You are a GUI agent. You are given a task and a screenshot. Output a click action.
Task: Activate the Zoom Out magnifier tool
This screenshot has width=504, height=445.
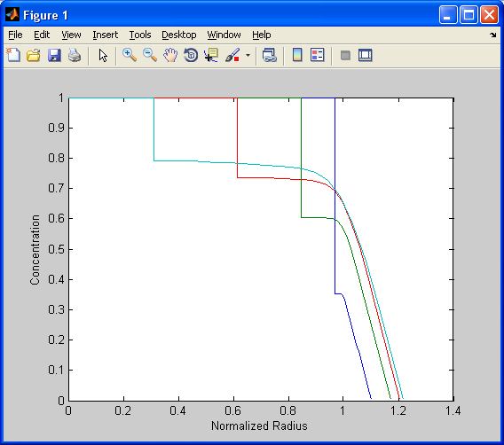[x=150, y=55]
